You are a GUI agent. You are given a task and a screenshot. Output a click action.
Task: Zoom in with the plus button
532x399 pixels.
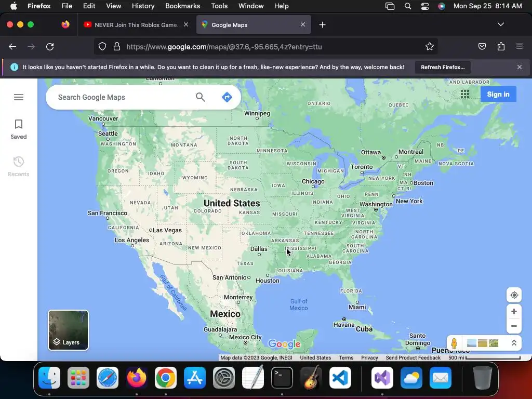(x=514, y=312)
